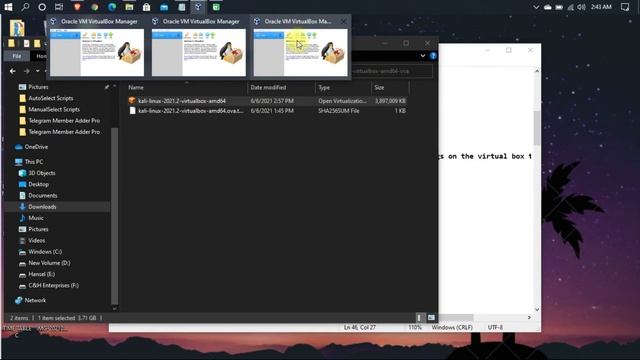
Task: Open Desktop in navigation pane
Action: [38, 184]
